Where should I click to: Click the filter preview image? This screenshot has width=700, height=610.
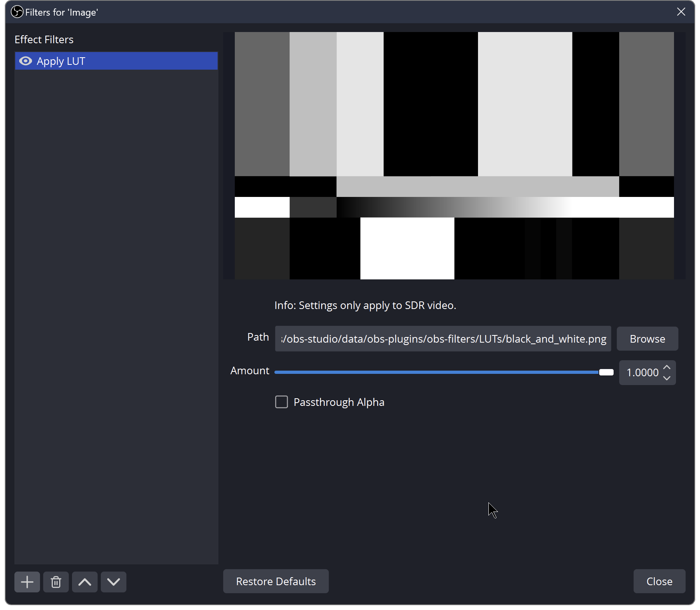(x=454, y=155)
